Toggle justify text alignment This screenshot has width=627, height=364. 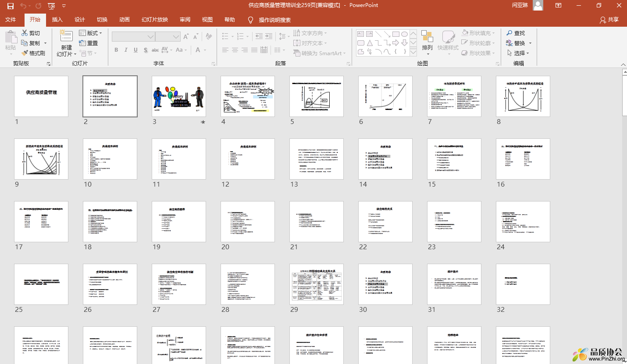tap(255, 50)
